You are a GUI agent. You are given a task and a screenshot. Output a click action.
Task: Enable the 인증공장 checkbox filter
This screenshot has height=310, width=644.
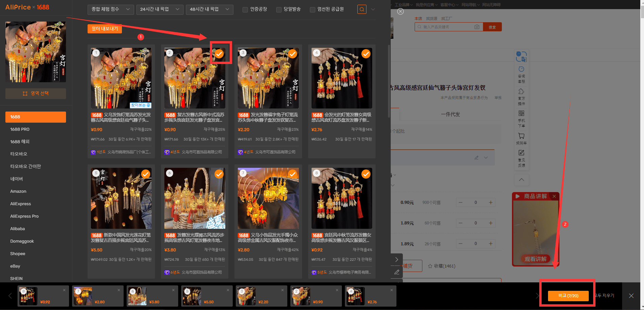tap(245, 9)
